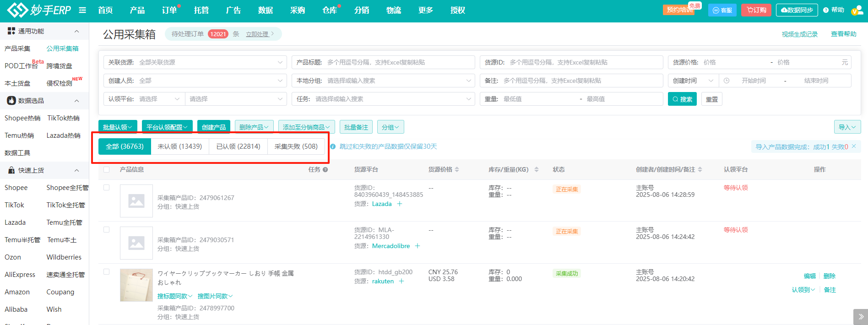Close the import completed notification

854,146
